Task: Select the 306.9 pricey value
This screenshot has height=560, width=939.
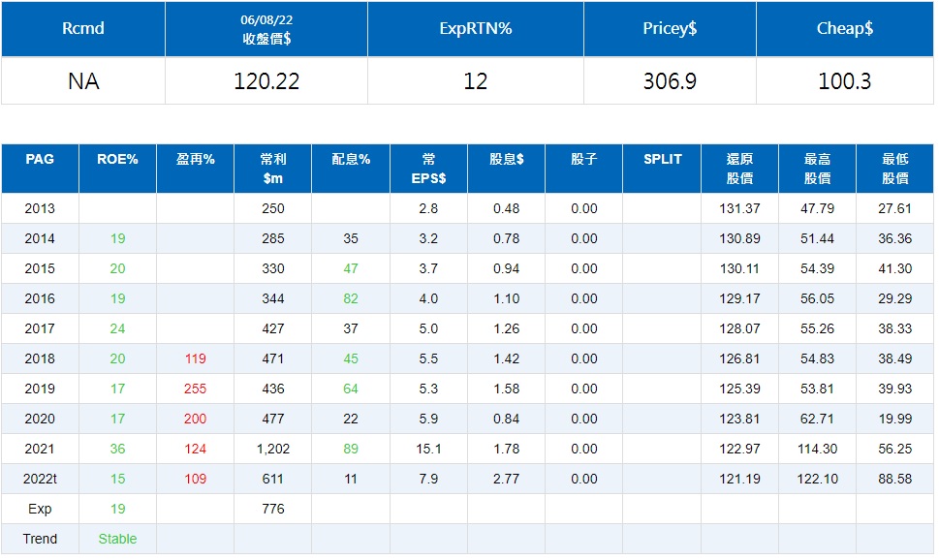Action: [670, 81]
